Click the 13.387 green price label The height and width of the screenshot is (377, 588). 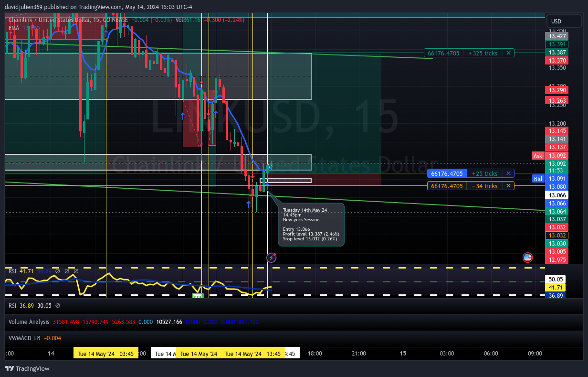(557, 52)
